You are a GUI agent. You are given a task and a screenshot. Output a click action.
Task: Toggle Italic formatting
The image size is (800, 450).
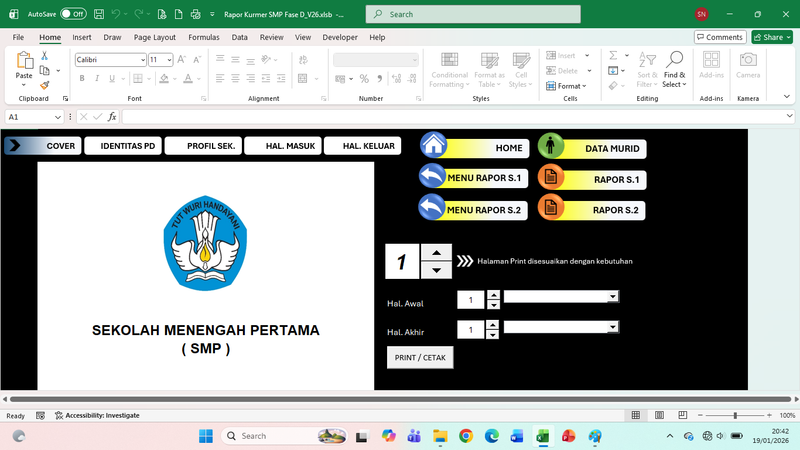(x=97, y=79)
